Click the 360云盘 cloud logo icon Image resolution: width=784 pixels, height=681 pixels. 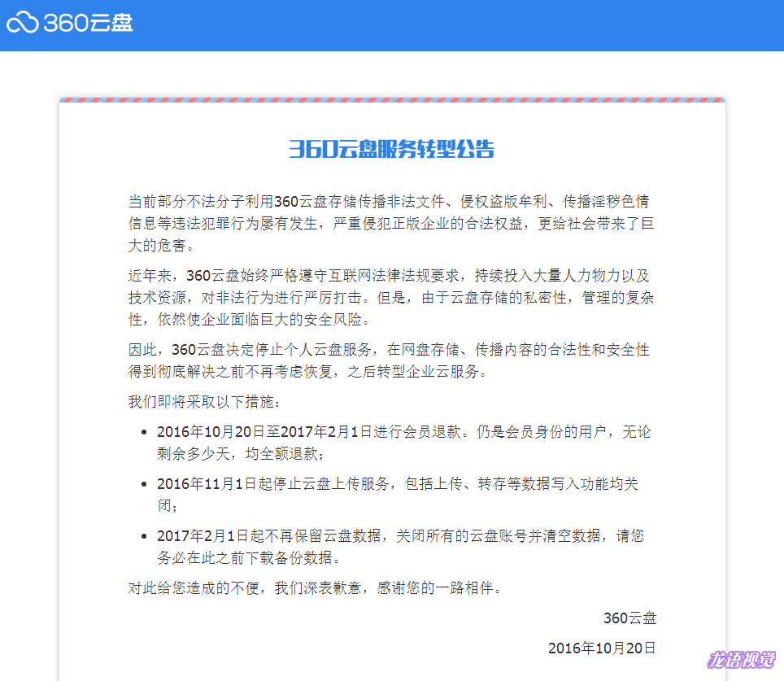23,23
